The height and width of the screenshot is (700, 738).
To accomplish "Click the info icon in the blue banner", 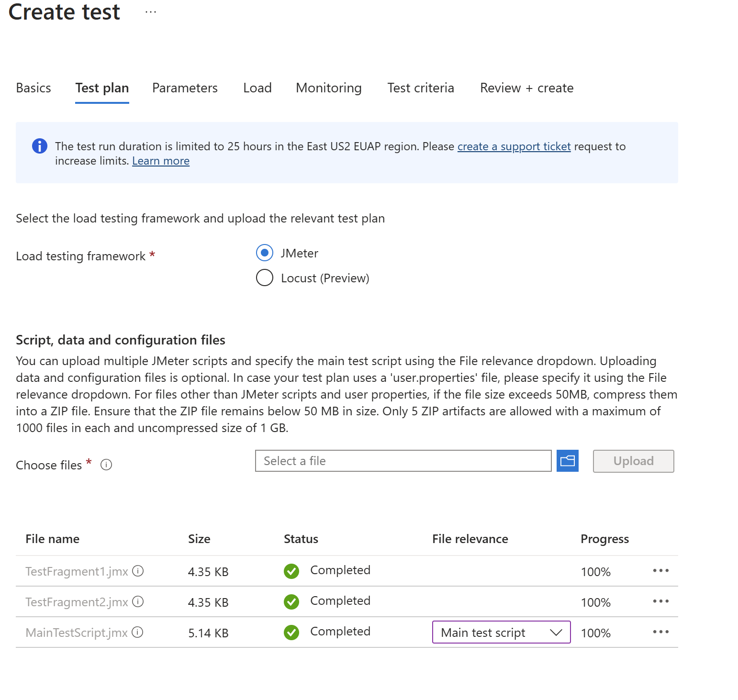I will (40, 146).
